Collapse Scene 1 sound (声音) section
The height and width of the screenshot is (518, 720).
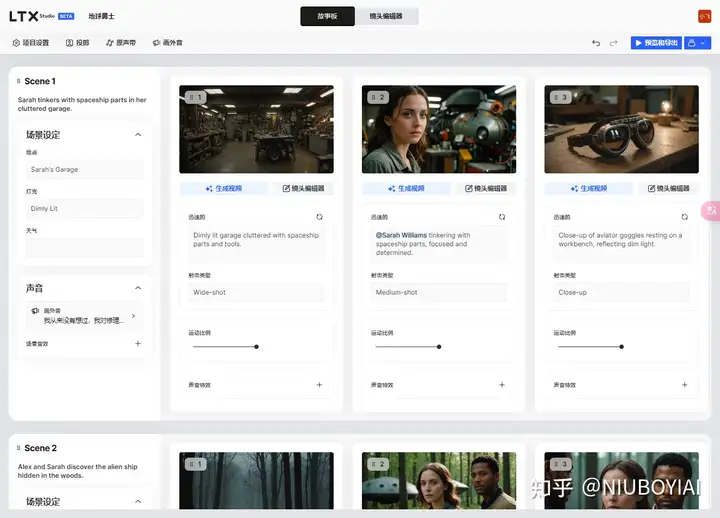[138, 288]
